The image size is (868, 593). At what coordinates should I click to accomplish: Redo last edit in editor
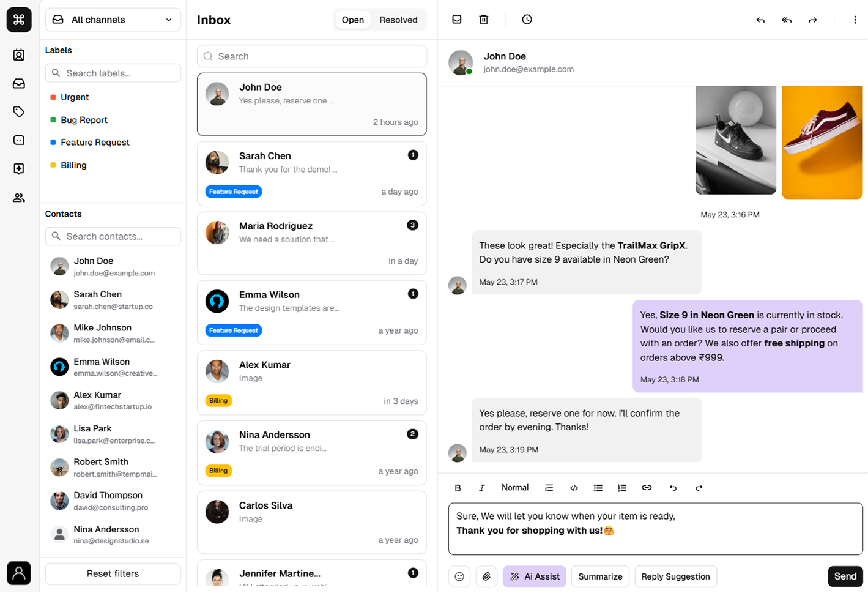[699, 488]
